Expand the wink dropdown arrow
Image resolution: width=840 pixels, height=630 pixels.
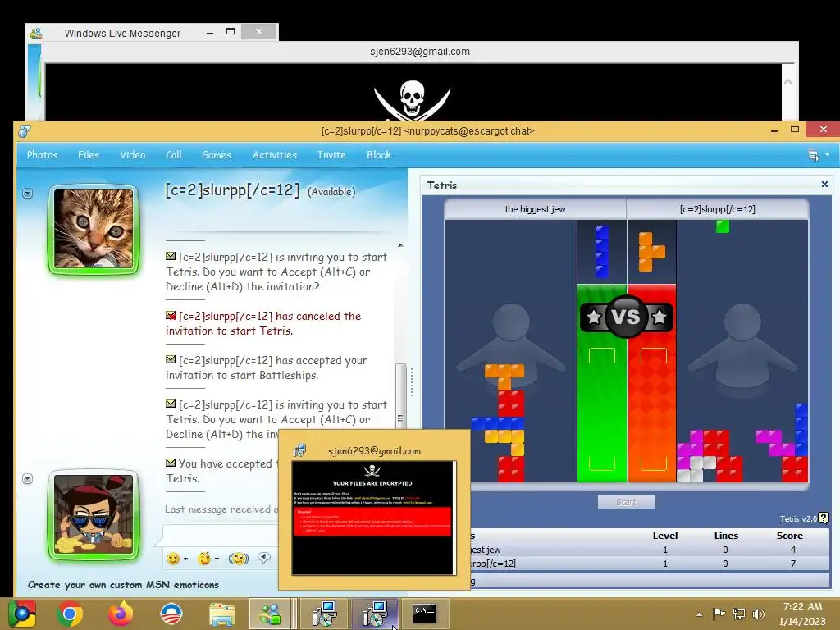(217, 559)
